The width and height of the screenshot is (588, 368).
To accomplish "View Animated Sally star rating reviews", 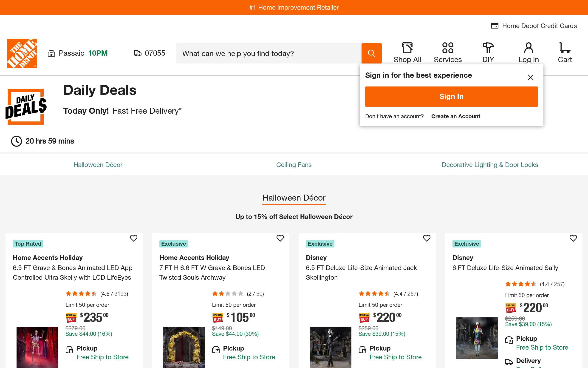I will [535, 284].
